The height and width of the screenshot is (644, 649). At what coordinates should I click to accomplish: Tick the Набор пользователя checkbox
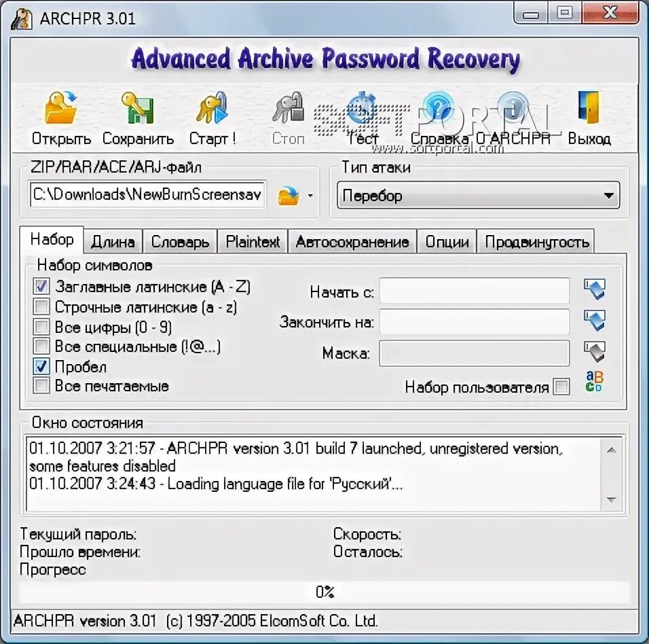tap(561, 387)
